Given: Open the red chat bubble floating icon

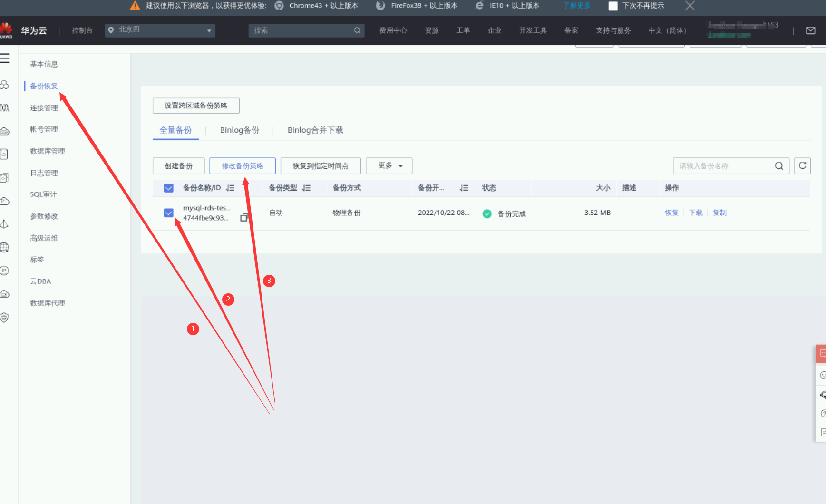Looking at the screenshot, I should tap(821, 353).
